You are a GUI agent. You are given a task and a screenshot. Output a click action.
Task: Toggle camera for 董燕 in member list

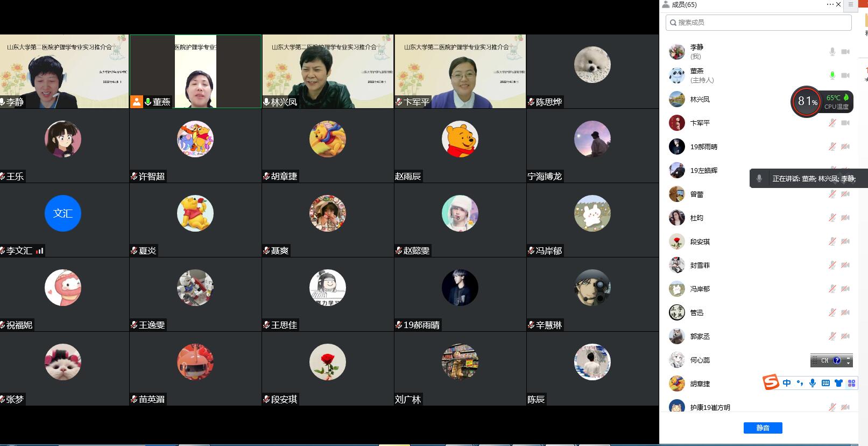point(845,75)
